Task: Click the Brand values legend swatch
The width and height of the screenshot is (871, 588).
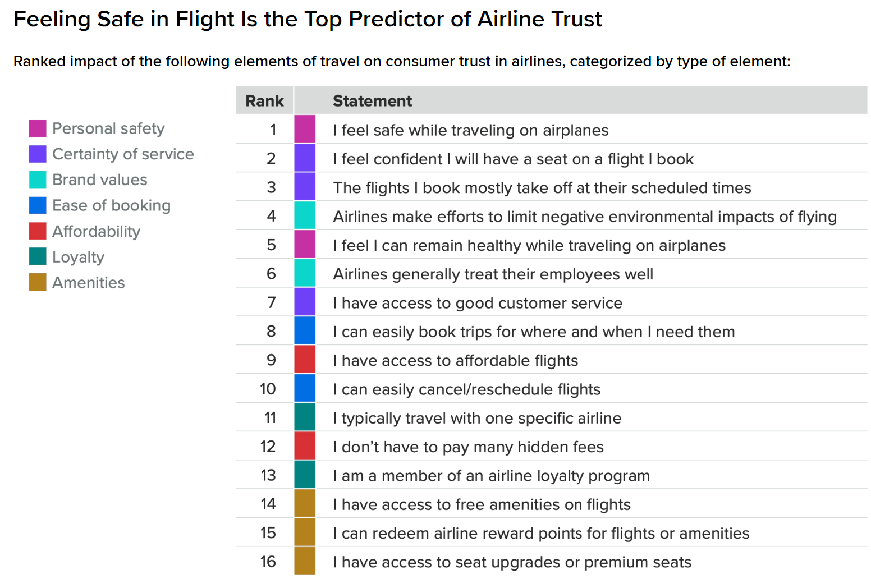Action: 38,180
